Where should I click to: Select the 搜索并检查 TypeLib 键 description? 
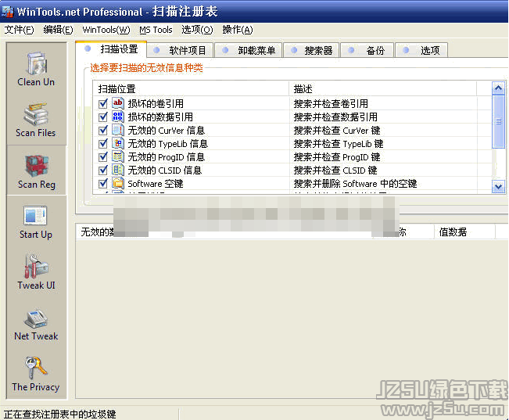(339, 144)
